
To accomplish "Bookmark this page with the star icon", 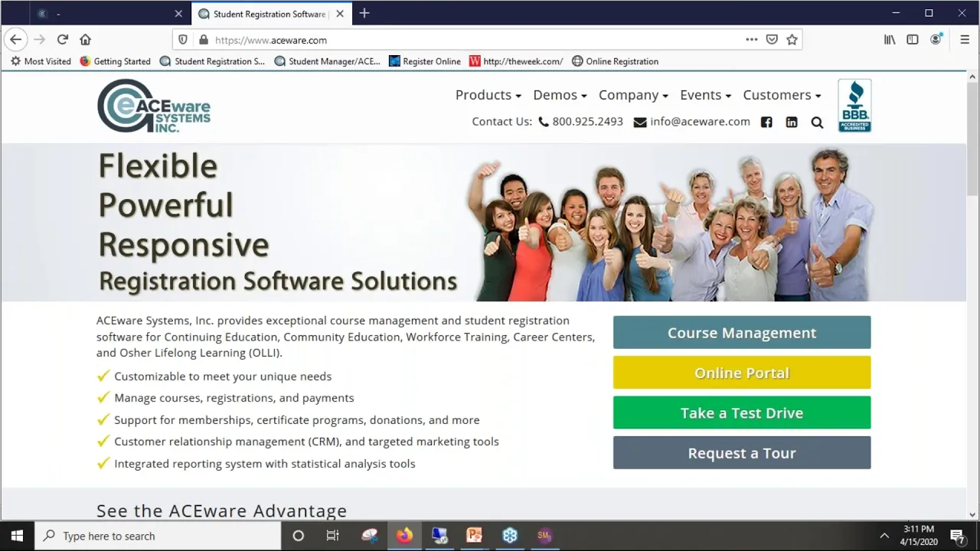I will [792, 40].
